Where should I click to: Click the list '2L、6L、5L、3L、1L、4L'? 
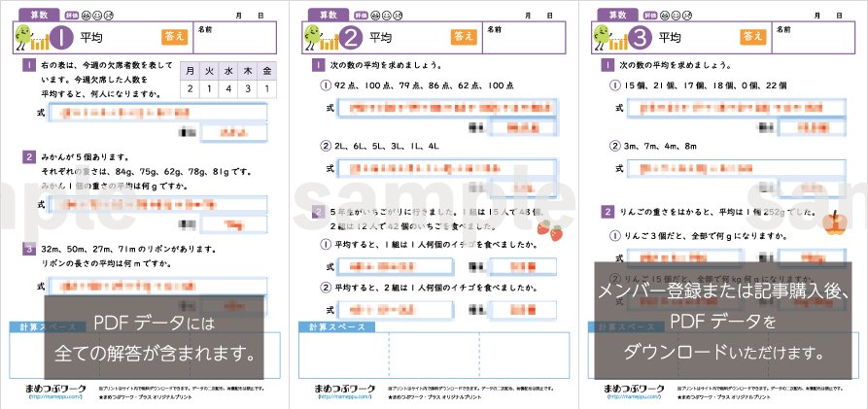pos(387,147)
